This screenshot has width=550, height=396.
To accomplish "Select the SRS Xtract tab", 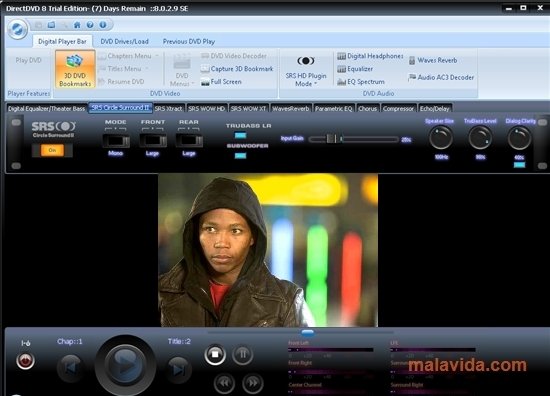I will point(168,108).
